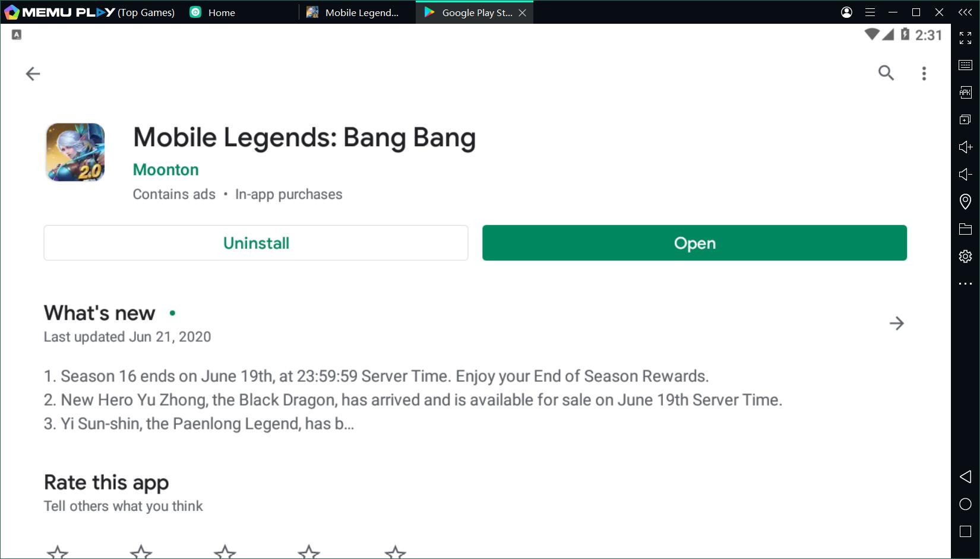Rate the app three stars
The width and height of the screenshot is (980, 559).
[225, 552]
